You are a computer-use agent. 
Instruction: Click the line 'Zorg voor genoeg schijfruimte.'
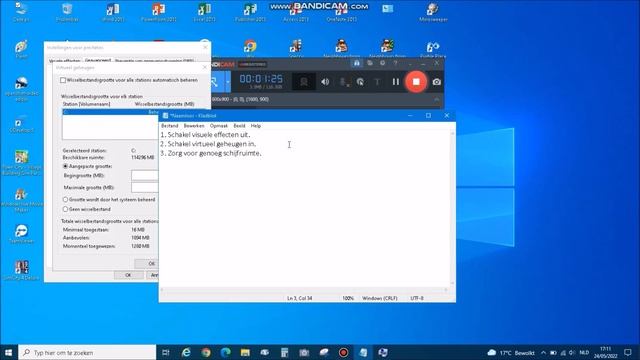(x=211, y=153)
